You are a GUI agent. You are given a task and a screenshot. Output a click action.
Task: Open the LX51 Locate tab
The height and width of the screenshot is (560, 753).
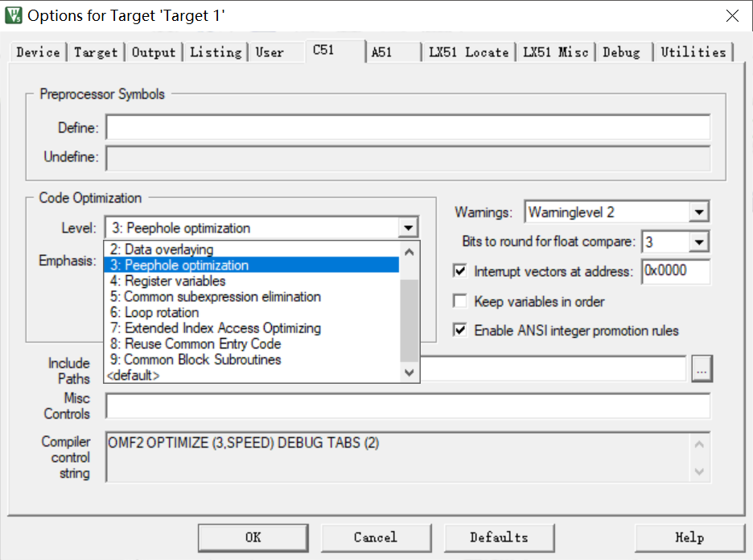point(469,51)
